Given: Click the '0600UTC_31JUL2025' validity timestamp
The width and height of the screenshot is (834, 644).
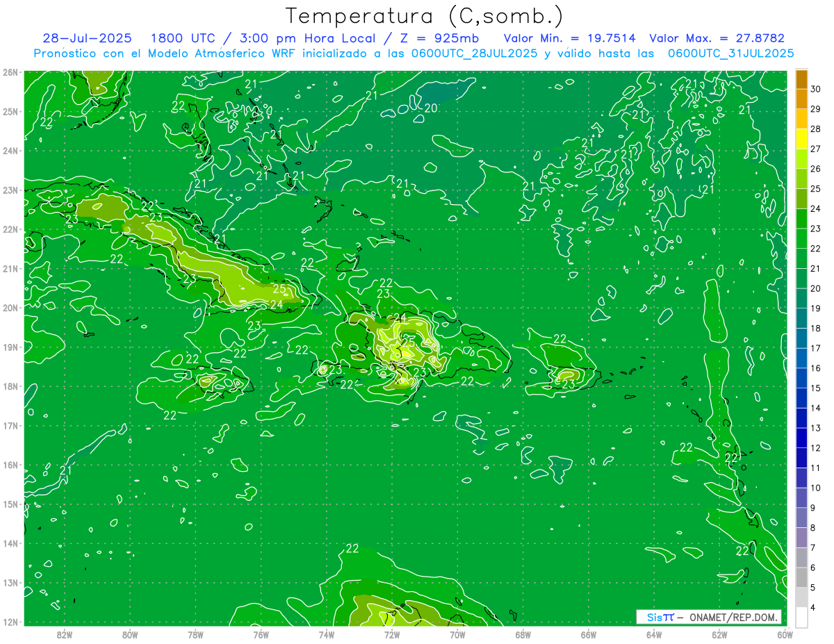Looking at the screenshot, I should (x=731, y=53).
